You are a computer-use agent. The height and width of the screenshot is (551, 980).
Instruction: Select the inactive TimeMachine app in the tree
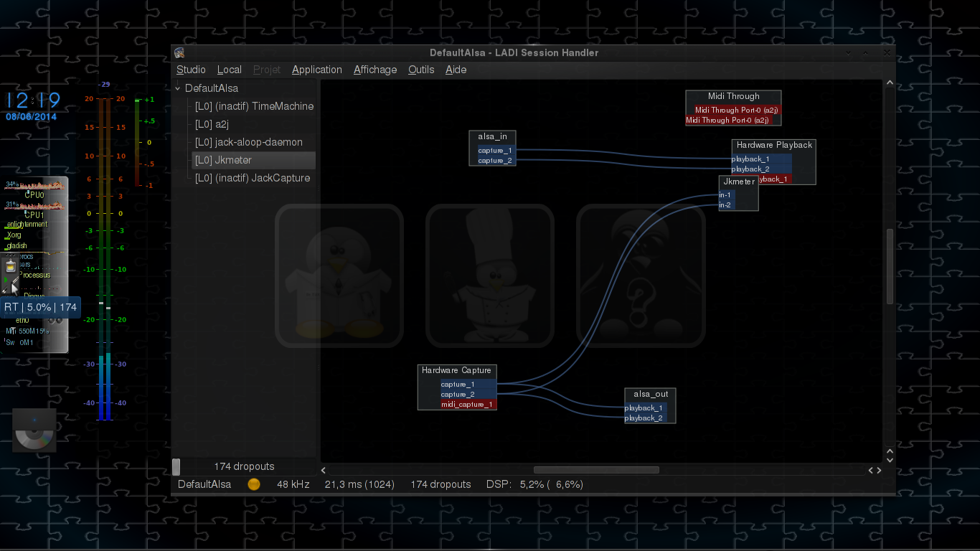coord(255,106)
